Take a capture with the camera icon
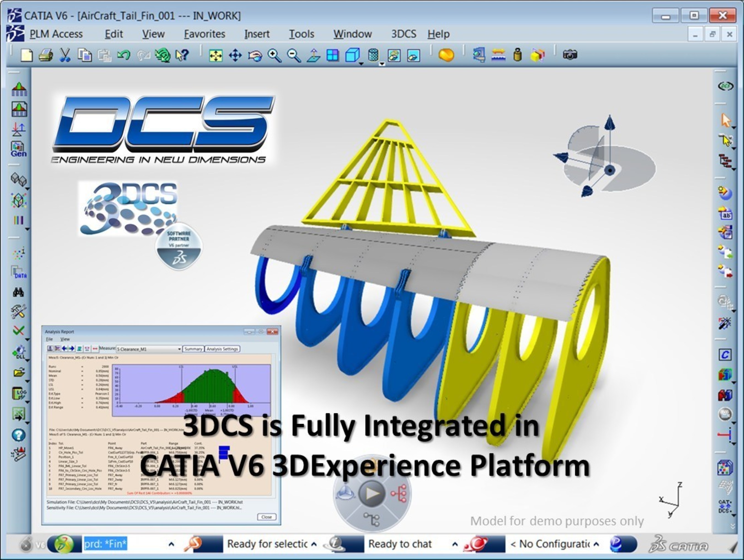 coord(570,55)
